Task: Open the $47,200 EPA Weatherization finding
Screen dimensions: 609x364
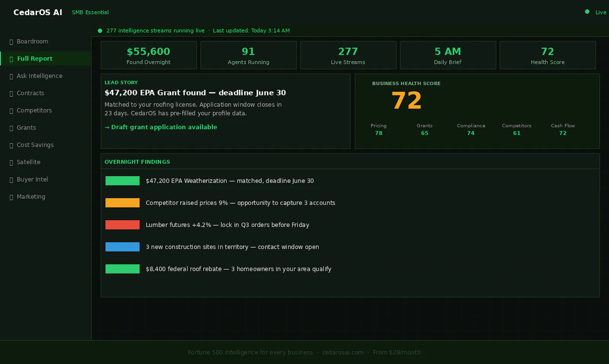Action: [230, 181]
